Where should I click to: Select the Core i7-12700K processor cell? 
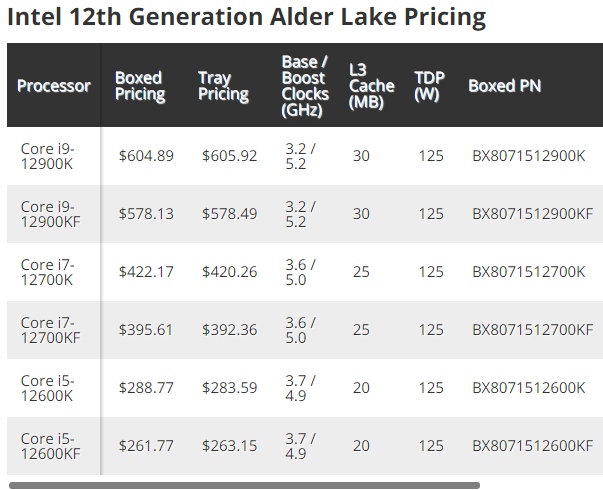[x=48, y=272]
